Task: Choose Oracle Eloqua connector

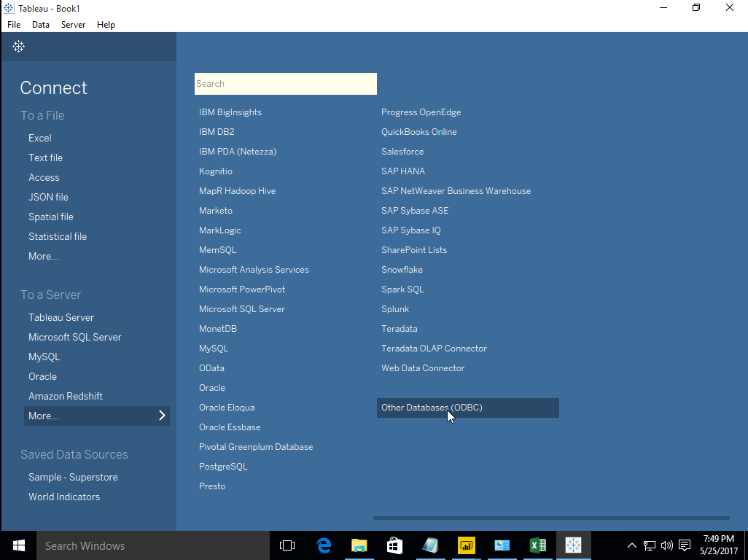Action: [x=227, y=408]
